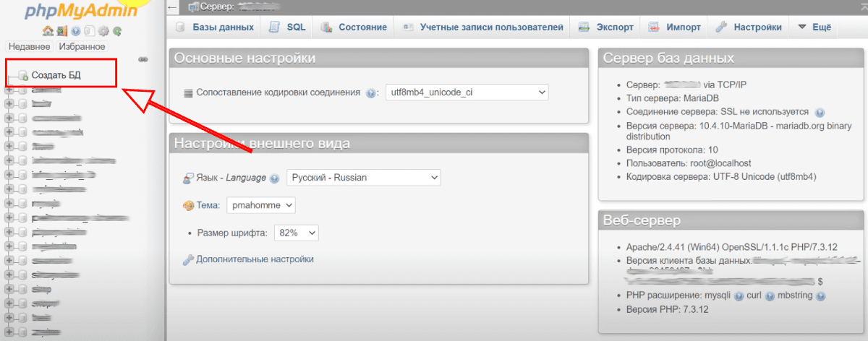
Task: Open the MariaDB documentation page icon
Action: coord(89,31)
